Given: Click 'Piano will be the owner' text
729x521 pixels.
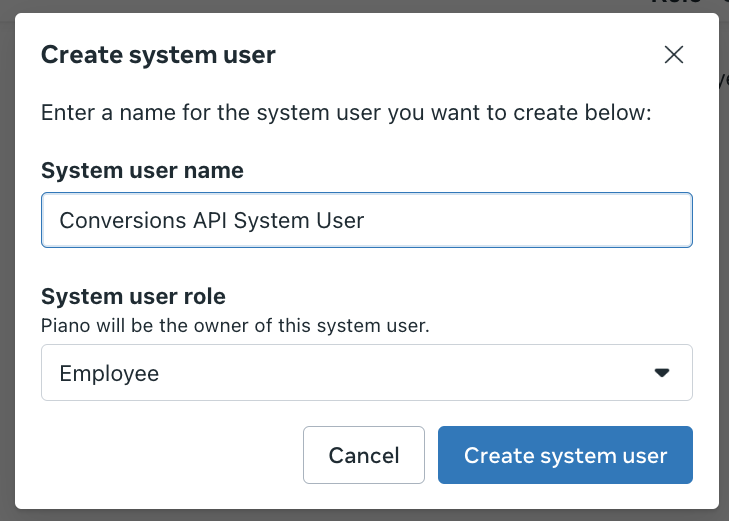Looking at the screenshot, I should 235,326.
